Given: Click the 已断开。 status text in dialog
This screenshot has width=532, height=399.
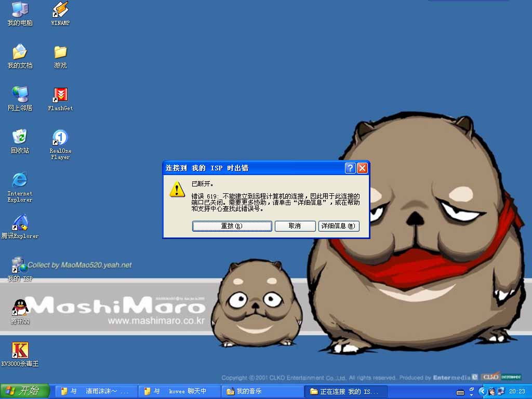Looking at the screenshot, I should [x=203, y=184].
